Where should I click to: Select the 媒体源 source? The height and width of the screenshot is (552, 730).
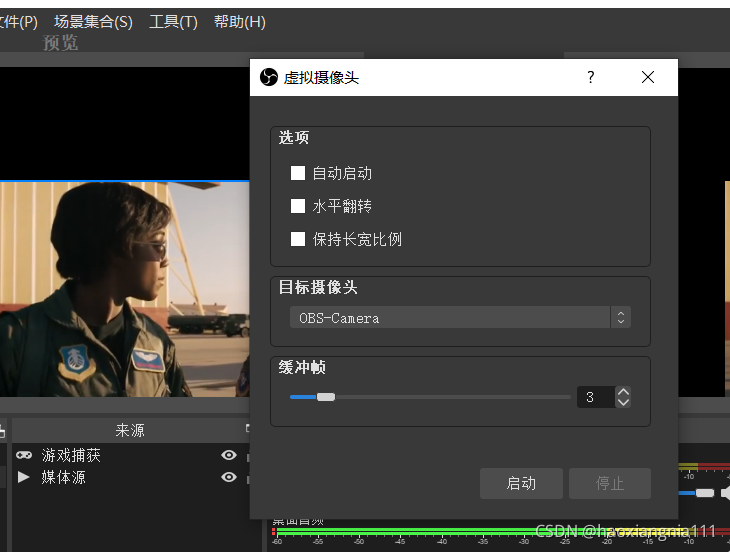pos(63,477)
